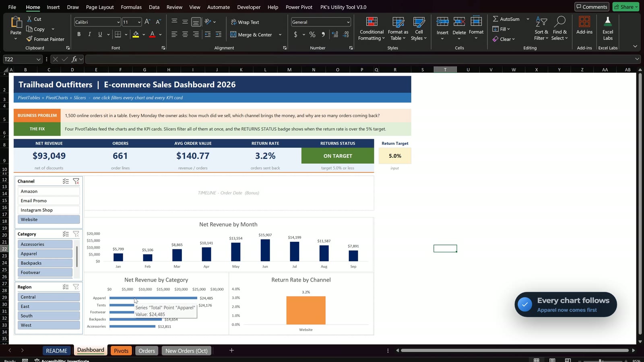Click Center horizontal alignment icon
The image size is (644, 362).
click(x=185, y=35)
